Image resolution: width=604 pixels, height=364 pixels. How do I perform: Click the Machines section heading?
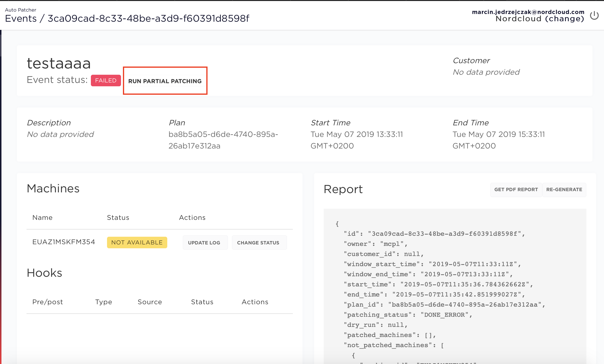coord(53,189)
